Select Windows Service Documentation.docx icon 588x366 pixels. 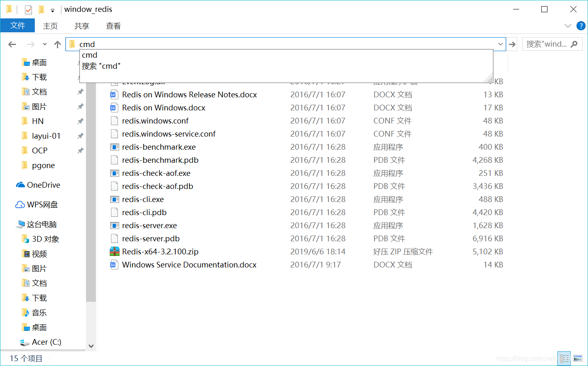pos(114,265)
